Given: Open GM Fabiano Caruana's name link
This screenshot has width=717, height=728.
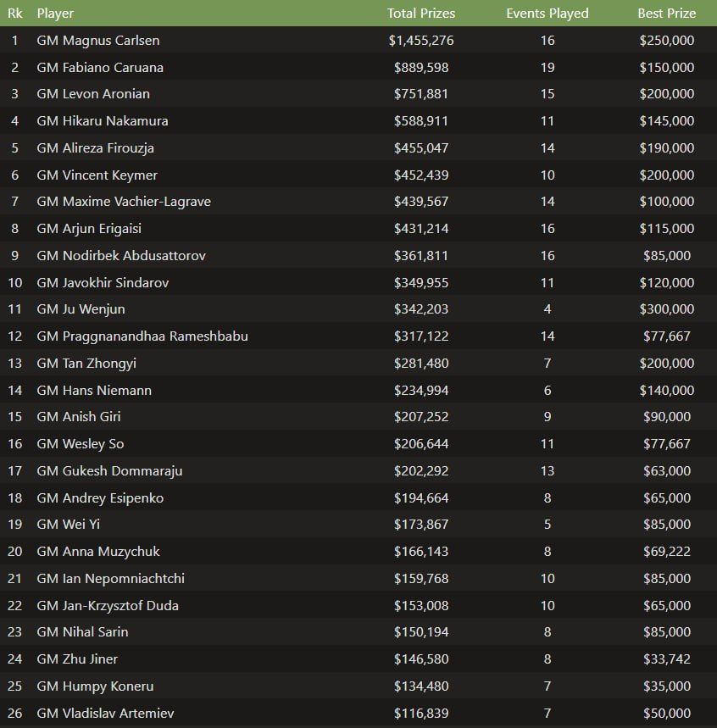Looking at the screenshot, I should (100, 68).
